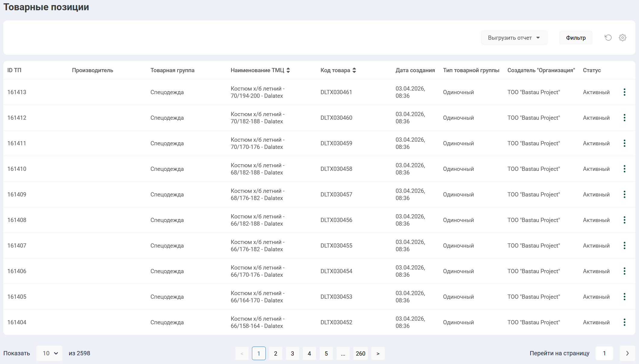Jump to last page 260
The height and width of the screenshot is (364, 639).
pyautogui.click(x=360, y=353)
